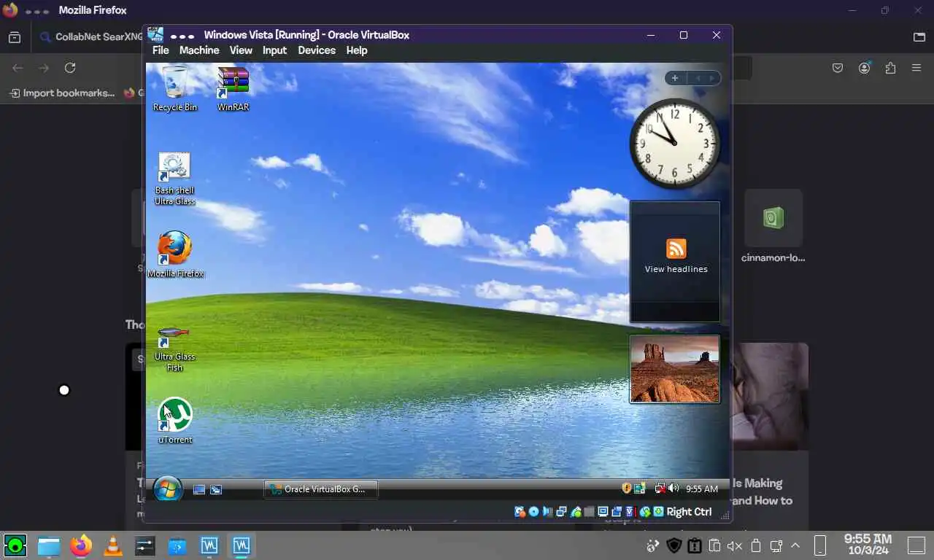
Task: Click Switch between windows quick launch icon
Action: coord(216,490)
